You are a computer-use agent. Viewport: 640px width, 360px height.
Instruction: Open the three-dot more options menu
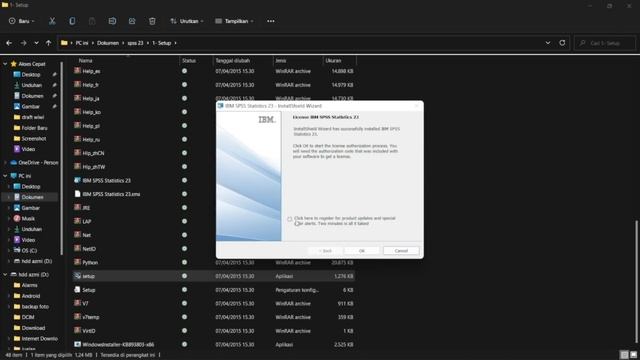271,21
